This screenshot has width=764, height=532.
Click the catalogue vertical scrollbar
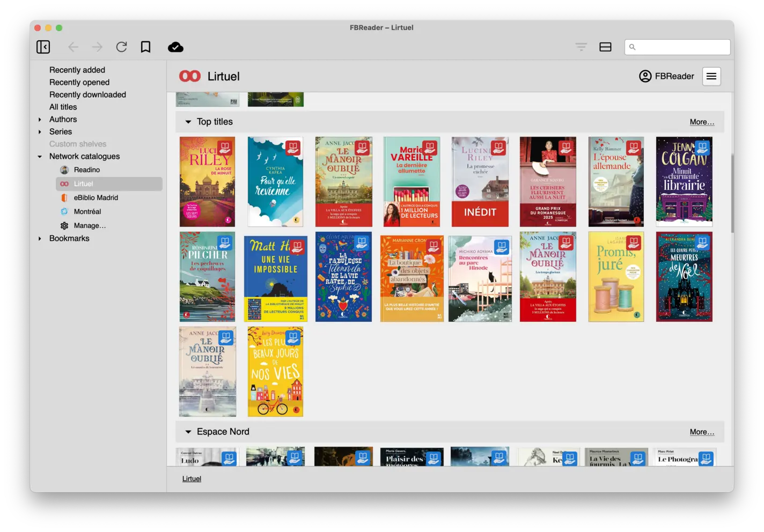tap(732, 193)
